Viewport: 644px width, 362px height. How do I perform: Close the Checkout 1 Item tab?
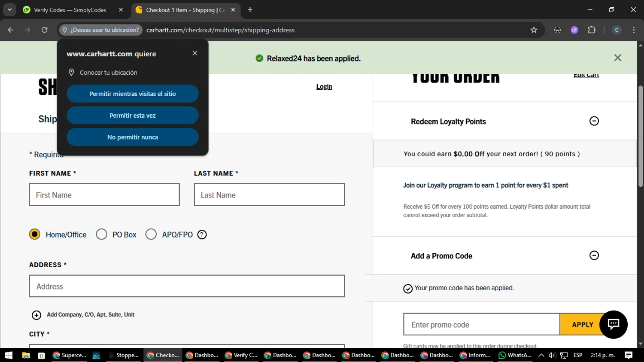(233, 10)
